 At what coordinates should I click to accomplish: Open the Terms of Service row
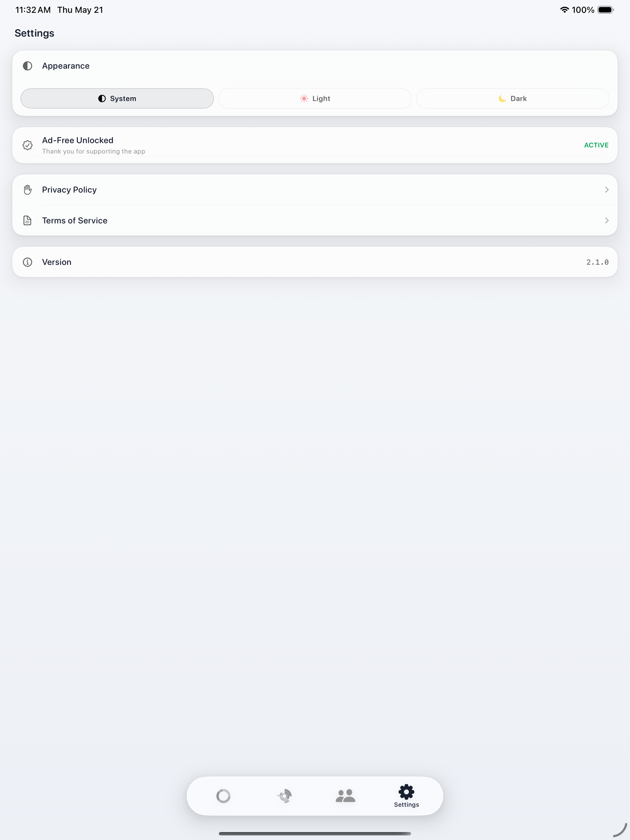coord(315,220)
